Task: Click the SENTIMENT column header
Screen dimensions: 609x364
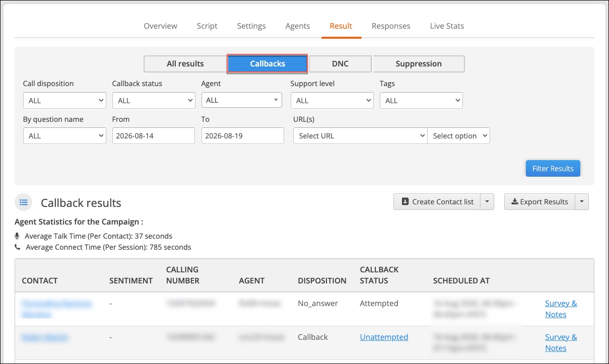Action: (x=131, y=280)
